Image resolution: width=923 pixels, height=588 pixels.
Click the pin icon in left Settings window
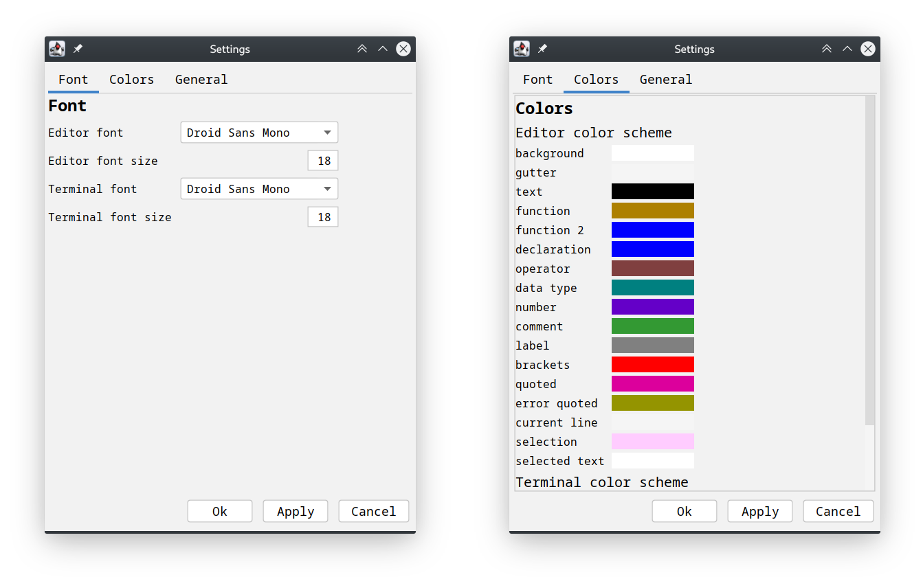(x=78, y=49)
